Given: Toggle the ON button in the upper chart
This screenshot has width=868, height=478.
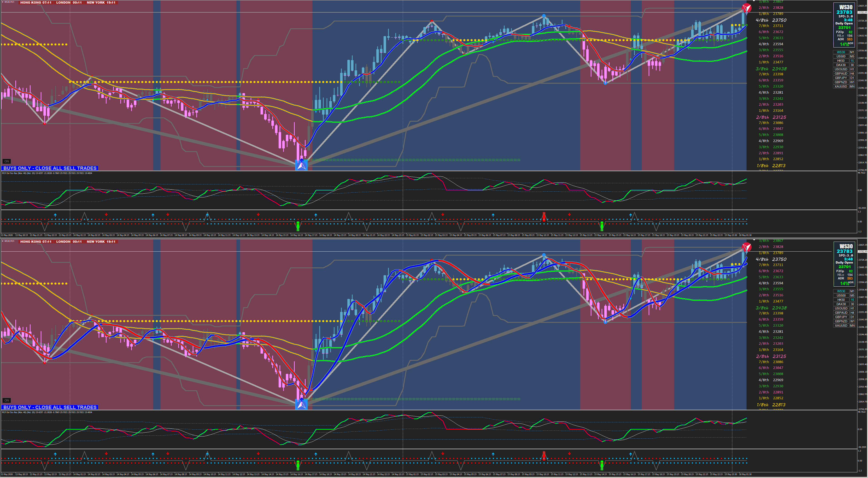Looking at the screenshot, I should (6, 161).
